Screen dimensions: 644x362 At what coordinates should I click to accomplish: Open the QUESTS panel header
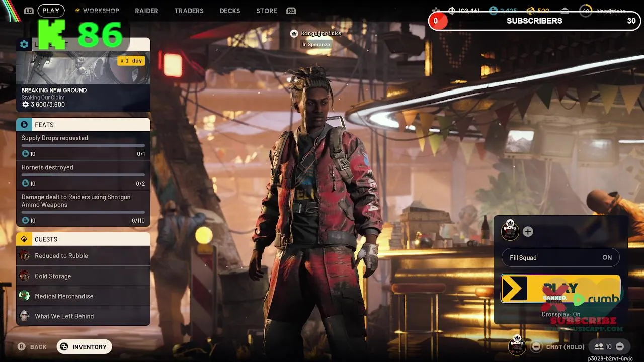83,239
